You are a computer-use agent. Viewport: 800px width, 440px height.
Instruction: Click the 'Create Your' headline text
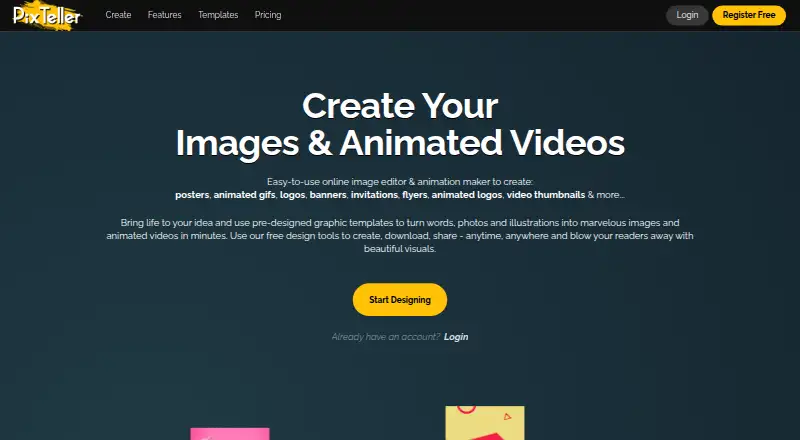pyautogui.click(x=400, y=106)
